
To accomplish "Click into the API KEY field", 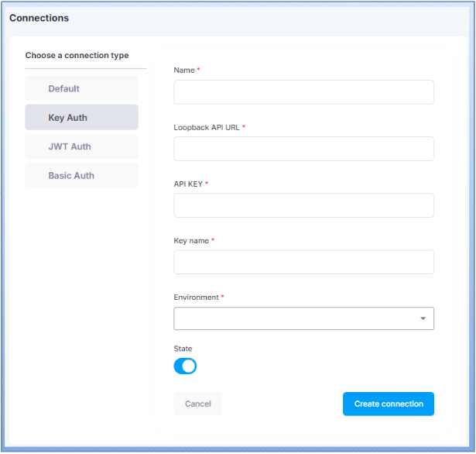I will coord(303,205).
